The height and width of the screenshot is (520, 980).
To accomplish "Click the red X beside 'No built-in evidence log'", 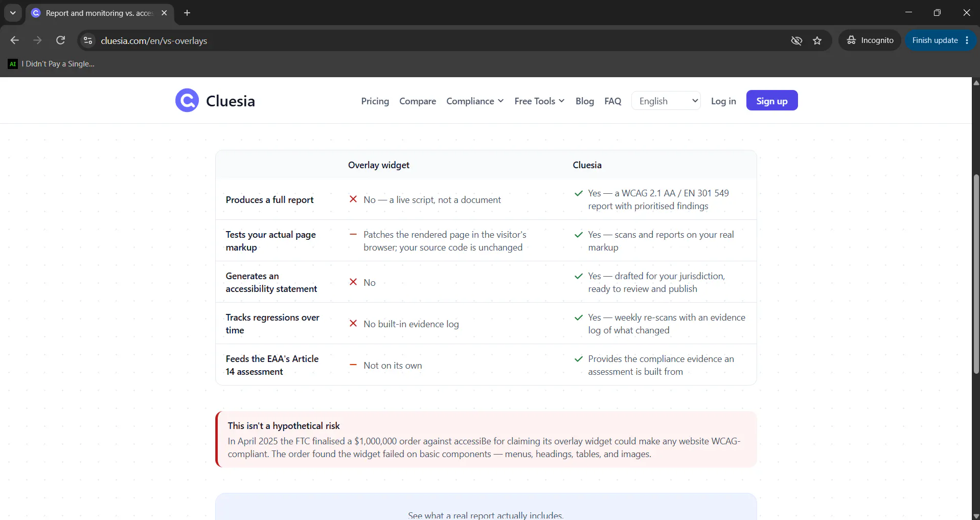I will [353, 323].
